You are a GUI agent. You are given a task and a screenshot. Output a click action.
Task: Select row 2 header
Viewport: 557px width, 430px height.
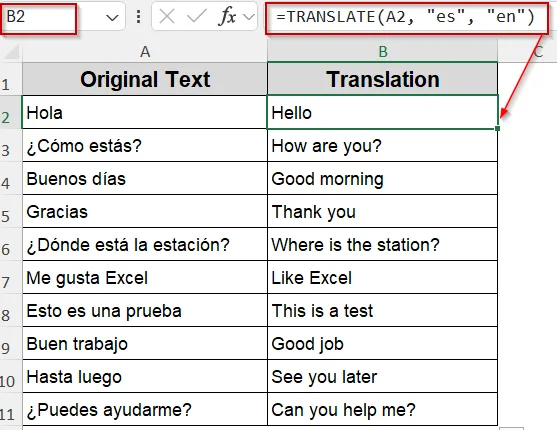11,112
